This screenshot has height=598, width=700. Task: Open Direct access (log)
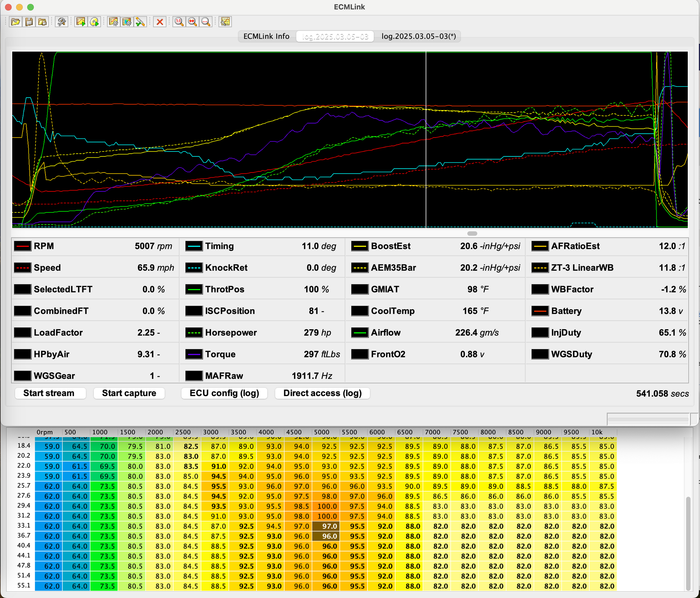click(322, 393)
